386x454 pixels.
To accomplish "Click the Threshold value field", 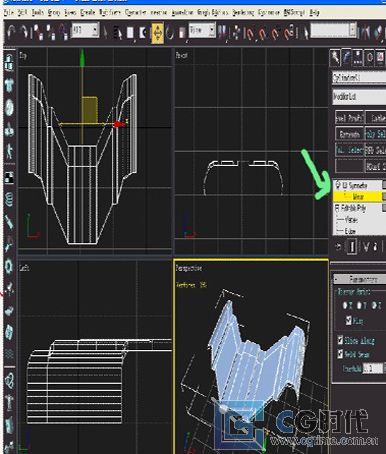I will click(373, 368).
